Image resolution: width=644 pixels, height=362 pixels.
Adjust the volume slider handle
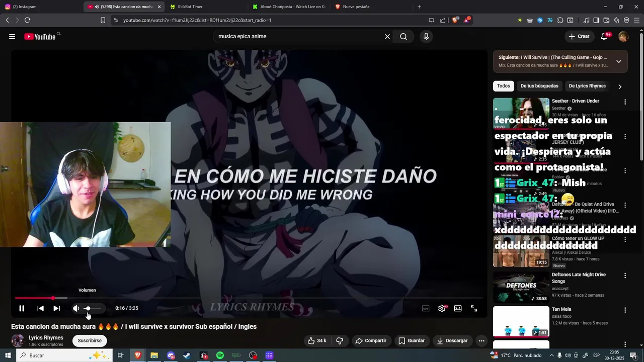88,308
